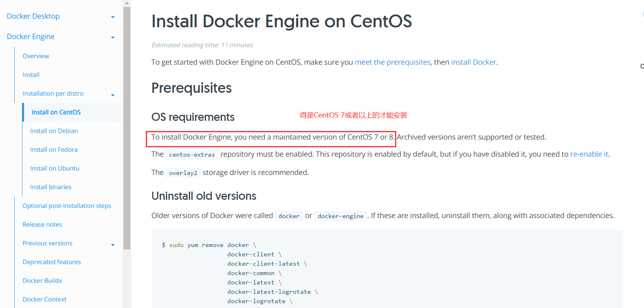The image size is (644, 308).
Task: Open the Install page in sidebar
Action: pyautogui.click(x=31, y=75)
